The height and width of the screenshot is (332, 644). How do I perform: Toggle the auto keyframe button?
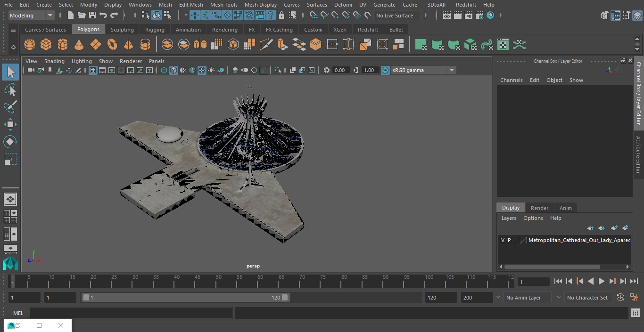point(620,298)
